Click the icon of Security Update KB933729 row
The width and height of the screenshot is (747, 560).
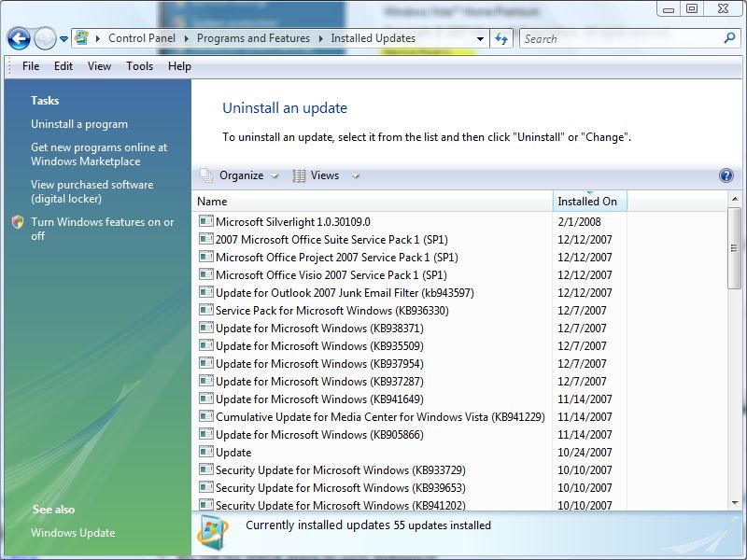tap(205, 469)
